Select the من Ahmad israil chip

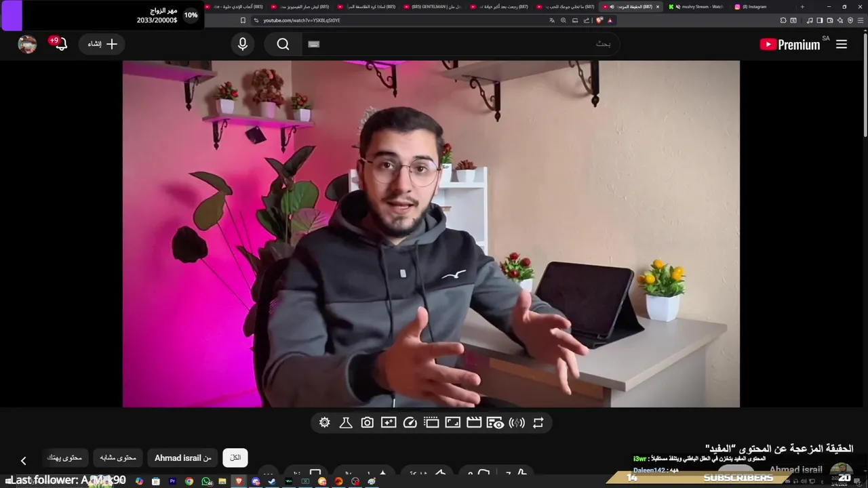pyautogui.click(x=183, y=458)
